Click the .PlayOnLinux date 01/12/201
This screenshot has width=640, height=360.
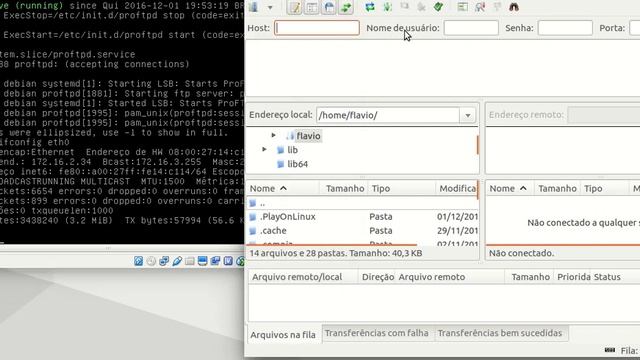click(457, 216)
